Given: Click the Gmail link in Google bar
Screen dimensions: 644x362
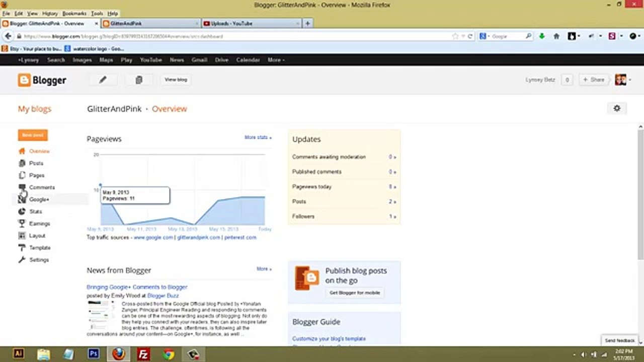Looking at the screenshot, I should pos(199,60).
